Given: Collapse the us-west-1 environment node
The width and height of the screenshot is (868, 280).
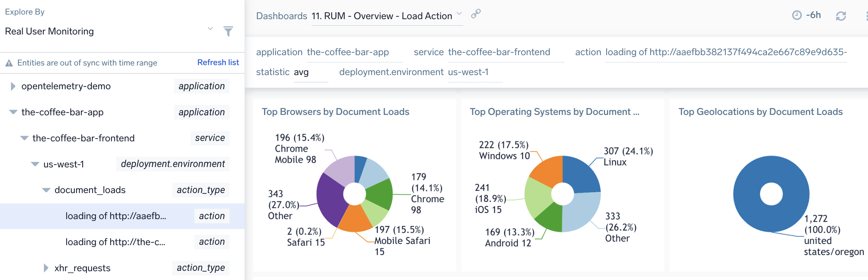Looking at the screenshot, I should [35, 164].
